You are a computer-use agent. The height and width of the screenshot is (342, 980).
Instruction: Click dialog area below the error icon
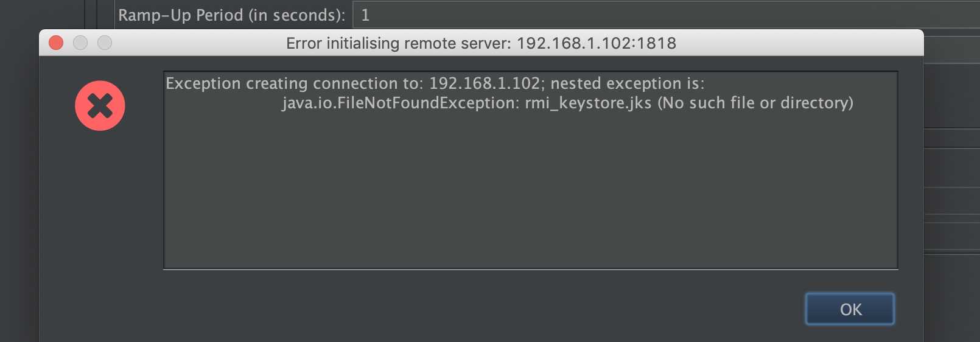tap(100, 231)
